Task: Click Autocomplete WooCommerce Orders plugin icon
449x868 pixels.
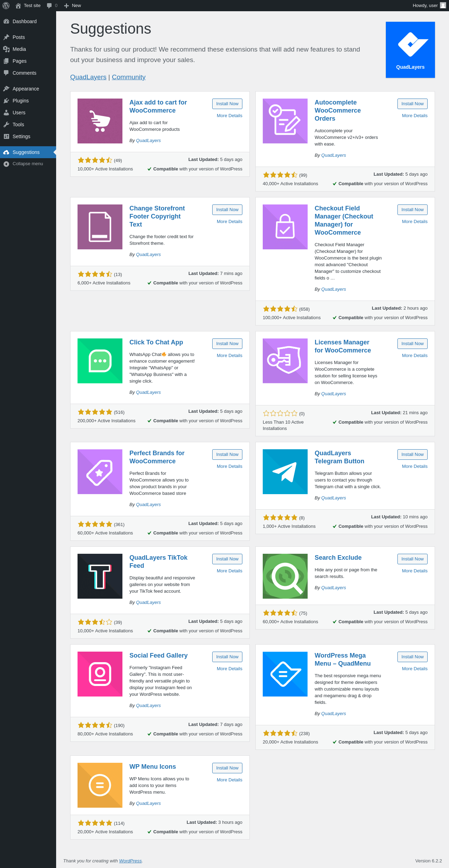Action: [x=285, y=121]
